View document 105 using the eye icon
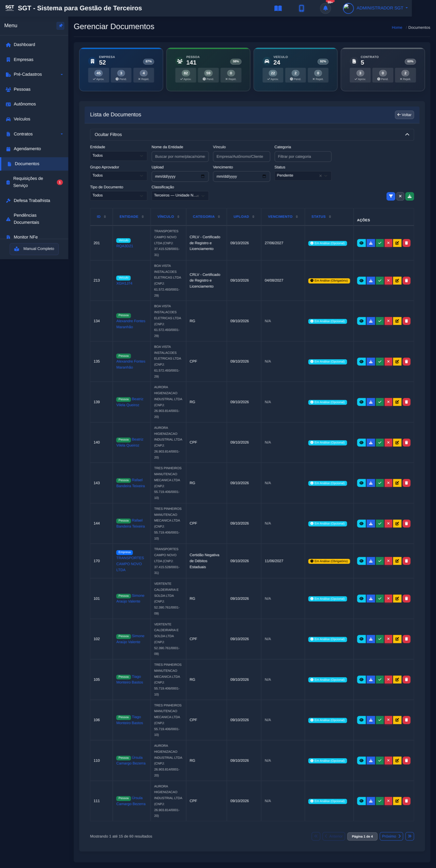The image size is (436, 868). (x=361, y=679)
